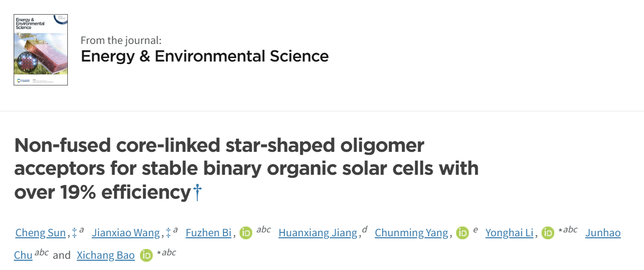The height and width of the screenshot is (270, 644).
Task: Open author Jianxiao Wang's link
Action: pyautogui.click(x=126, y=233)
